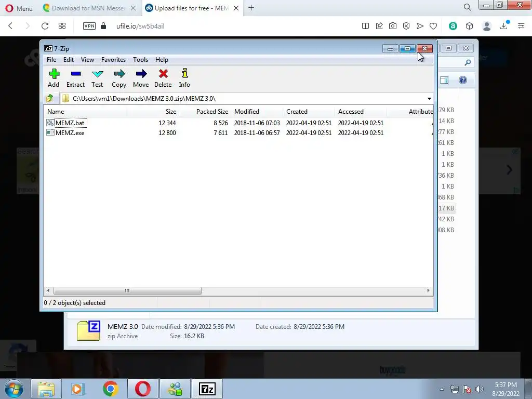Bookmark page with the heart icon
This screenshot has width=532, height=399.
[433, 26]
